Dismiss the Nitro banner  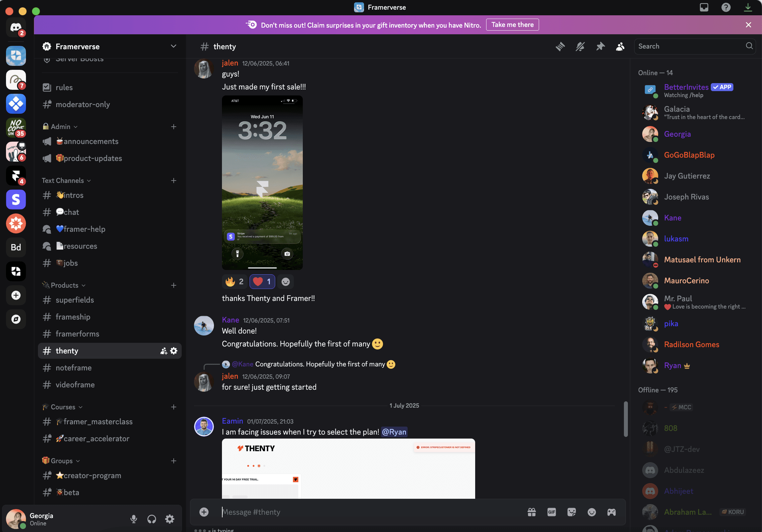(x=748, y=25)
